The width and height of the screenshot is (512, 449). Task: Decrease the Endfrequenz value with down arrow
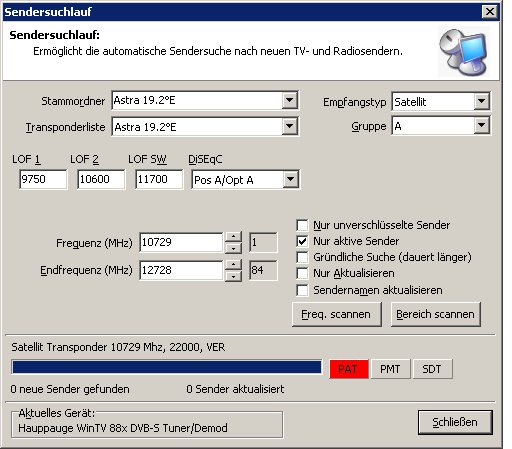(233, 276)
